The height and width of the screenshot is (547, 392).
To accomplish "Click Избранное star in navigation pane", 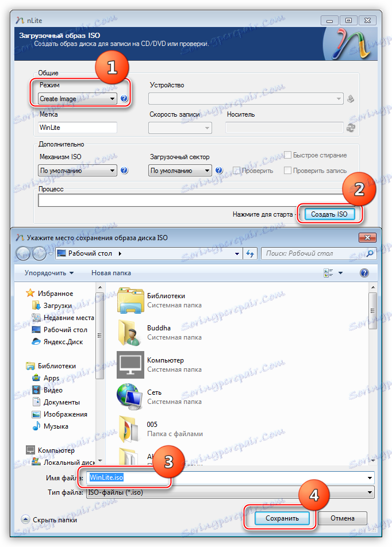I will point(30,293).
